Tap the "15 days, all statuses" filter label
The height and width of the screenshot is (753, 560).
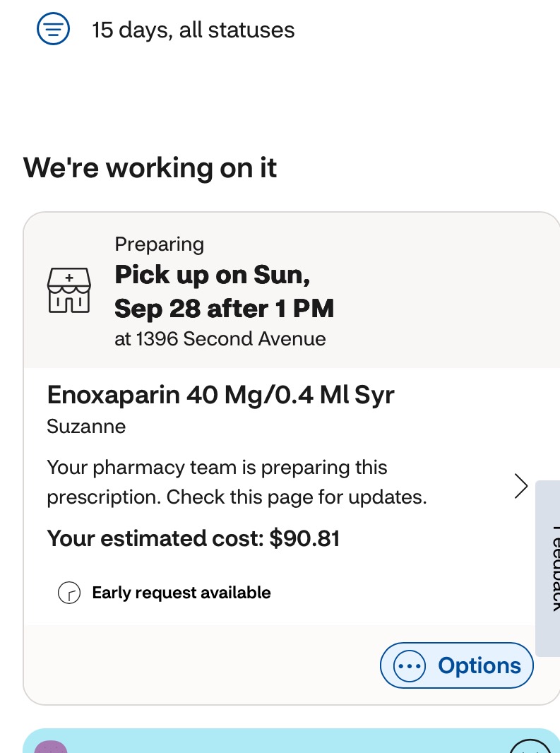coord(193,30)
